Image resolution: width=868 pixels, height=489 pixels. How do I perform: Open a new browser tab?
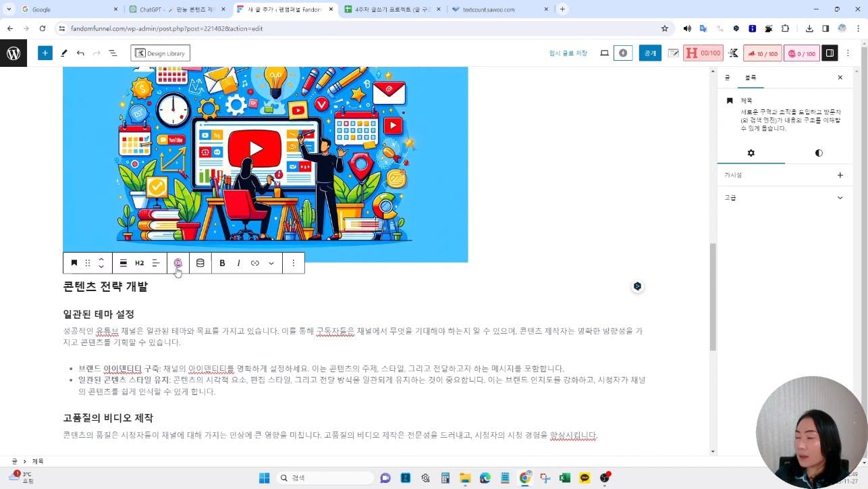click(562, 9)
